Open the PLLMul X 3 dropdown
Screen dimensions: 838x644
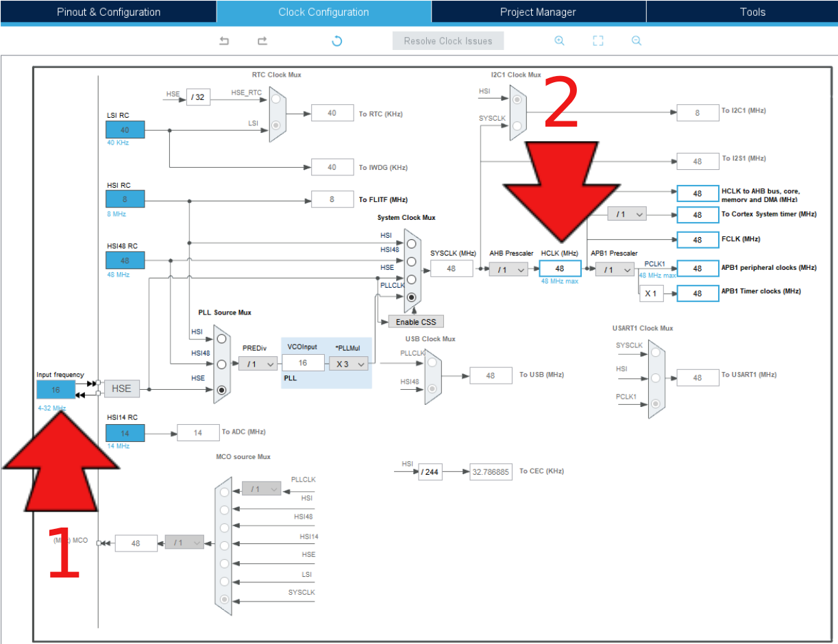pos(349,364)
